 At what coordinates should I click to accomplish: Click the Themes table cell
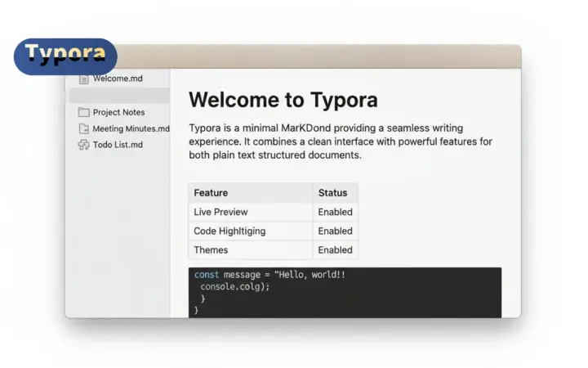tap(251, 250)
